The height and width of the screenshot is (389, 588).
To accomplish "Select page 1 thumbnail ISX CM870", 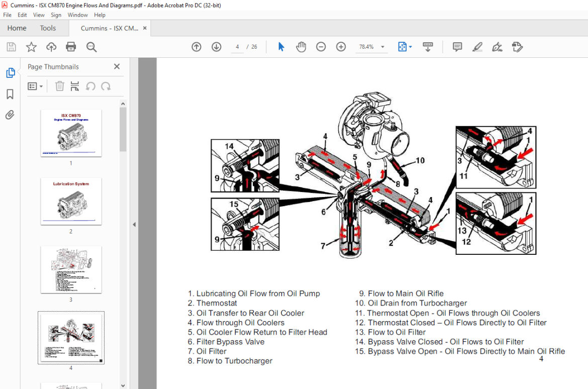I will pos(71,133).
